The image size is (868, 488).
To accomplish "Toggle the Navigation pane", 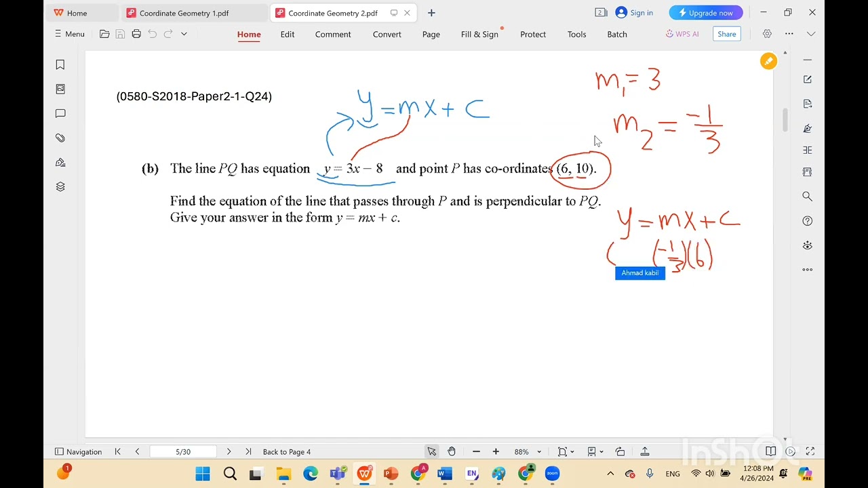I will tap(78, 451).
